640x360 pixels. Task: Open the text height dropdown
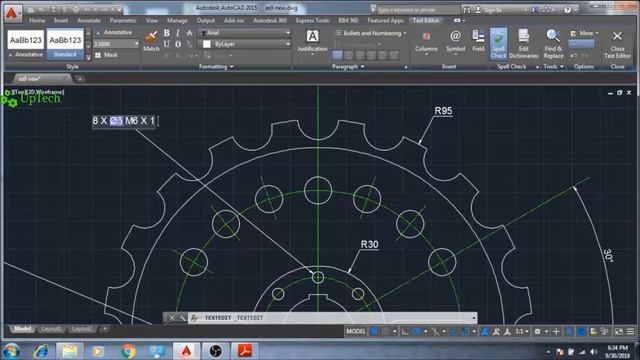click(x=136, y=44)
